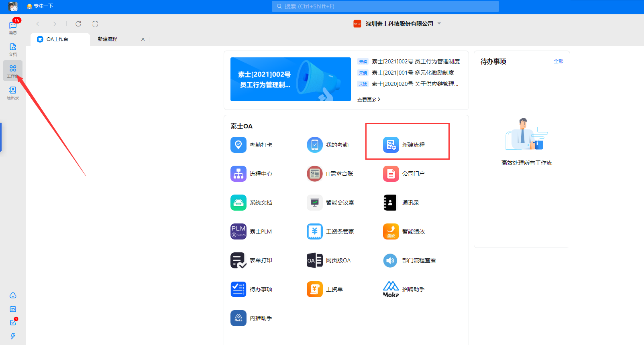
Task: Expand the 深圳素士科技股份有限公司 company dropdown
Action: click(439, 24)
